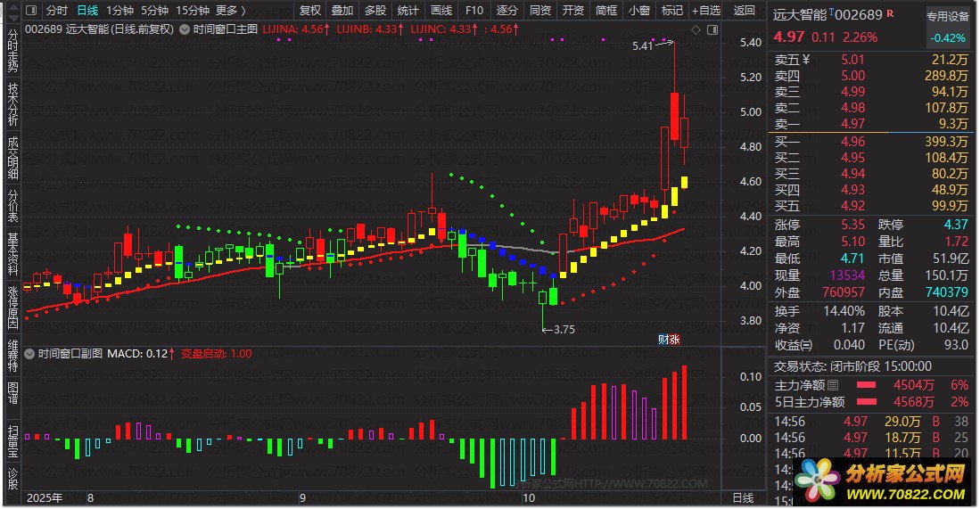Open the 小窗 mini window

click(x=638, y=11)
